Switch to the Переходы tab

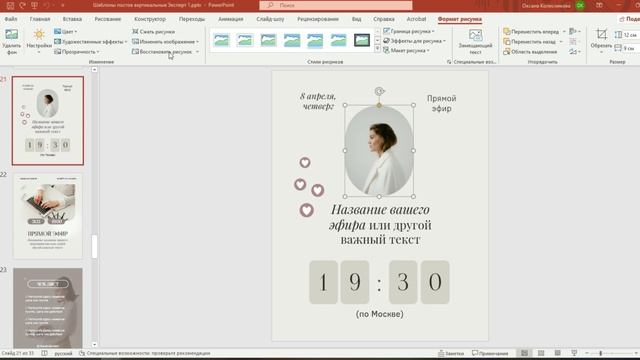click(x=192, y=19)
